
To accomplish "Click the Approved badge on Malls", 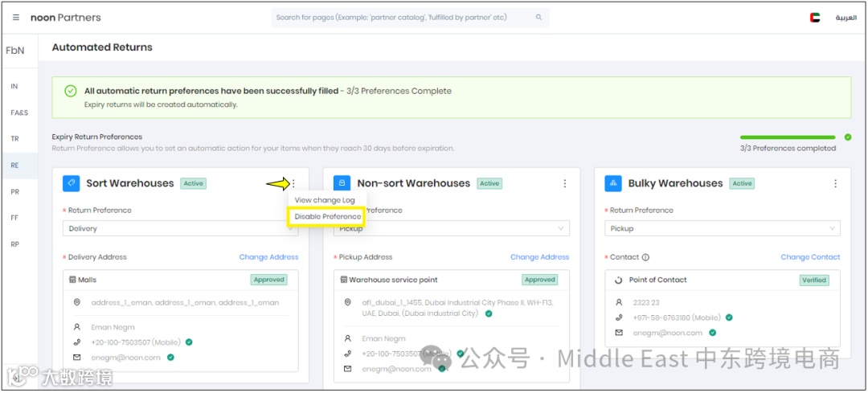I will click(x=269, y=280).
